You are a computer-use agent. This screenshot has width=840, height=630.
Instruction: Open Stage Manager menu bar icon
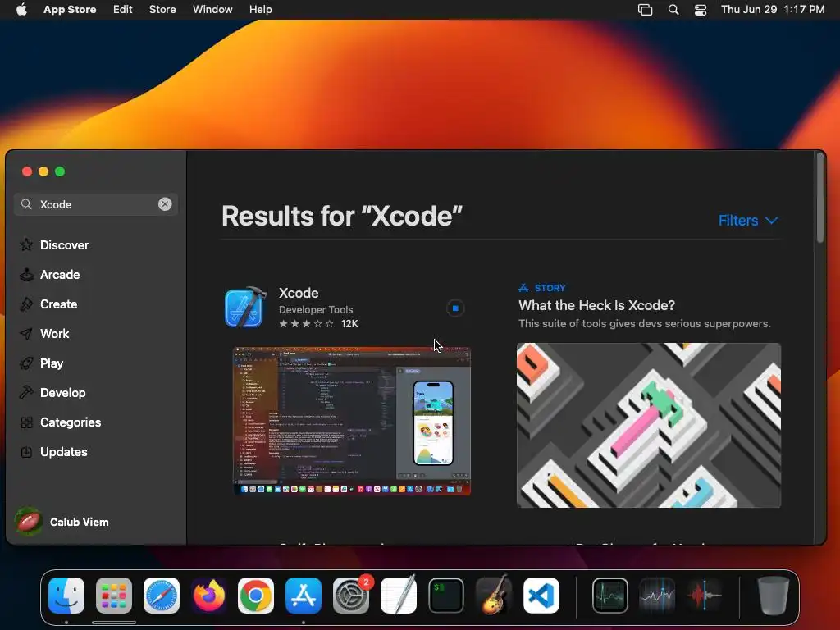[x=645, y=10]
